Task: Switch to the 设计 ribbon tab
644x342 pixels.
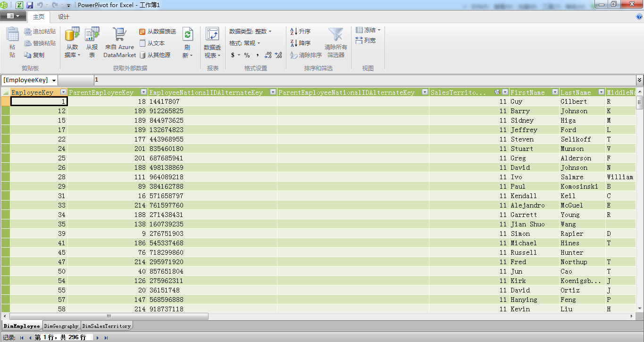Action: pyautogui.click(x=64, y=17)
